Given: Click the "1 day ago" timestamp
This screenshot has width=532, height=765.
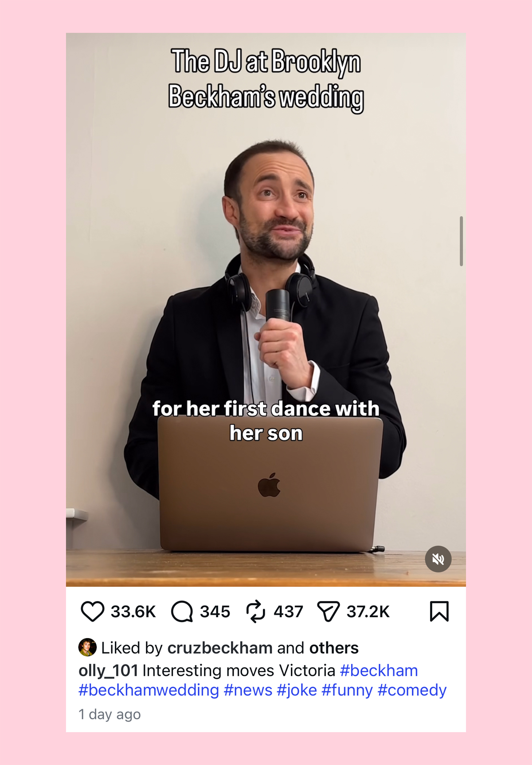Looking at the screenshot, I should [110, 714].
